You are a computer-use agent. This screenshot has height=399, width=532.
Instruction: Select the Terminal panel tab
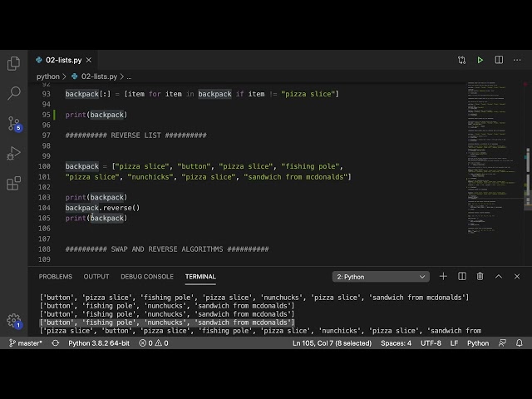point(200,277)
